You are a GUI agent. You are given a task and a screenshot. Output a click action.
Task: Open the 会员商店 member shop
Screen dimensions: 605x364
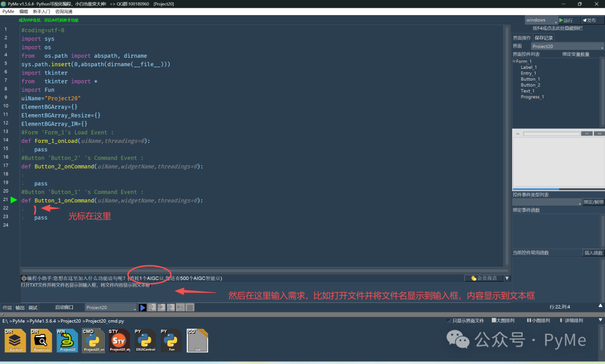484,278
